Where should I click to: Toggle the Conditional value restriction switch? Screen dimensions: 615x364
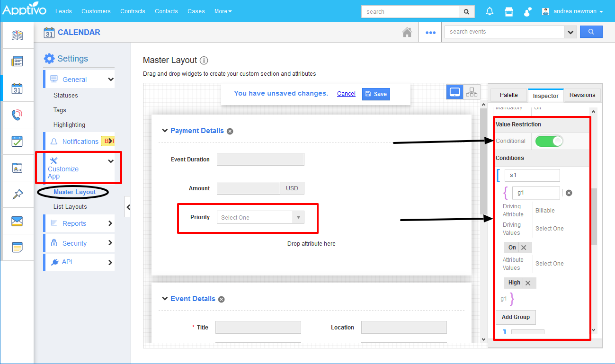(549, 141)
